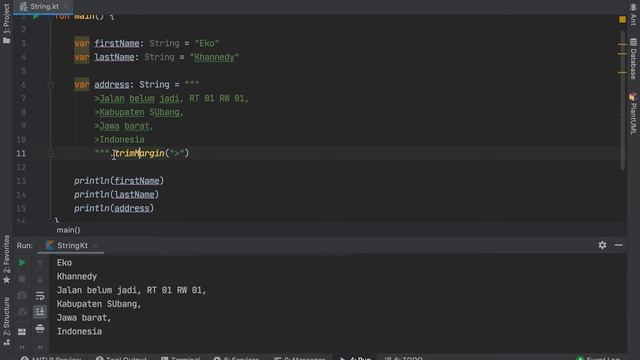The image size is (640, 360).
Task: Open the Structure tool window
Action: point(6,322)
